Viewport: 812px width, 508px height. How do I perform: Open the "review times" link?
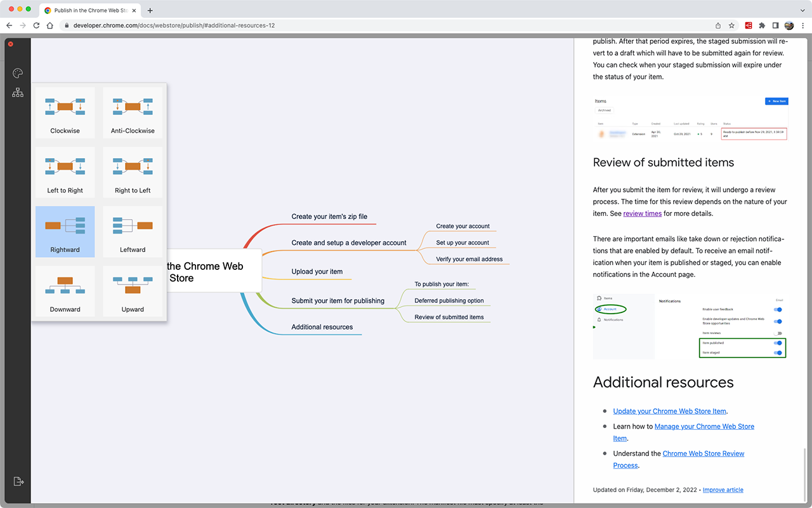point(642,213)
